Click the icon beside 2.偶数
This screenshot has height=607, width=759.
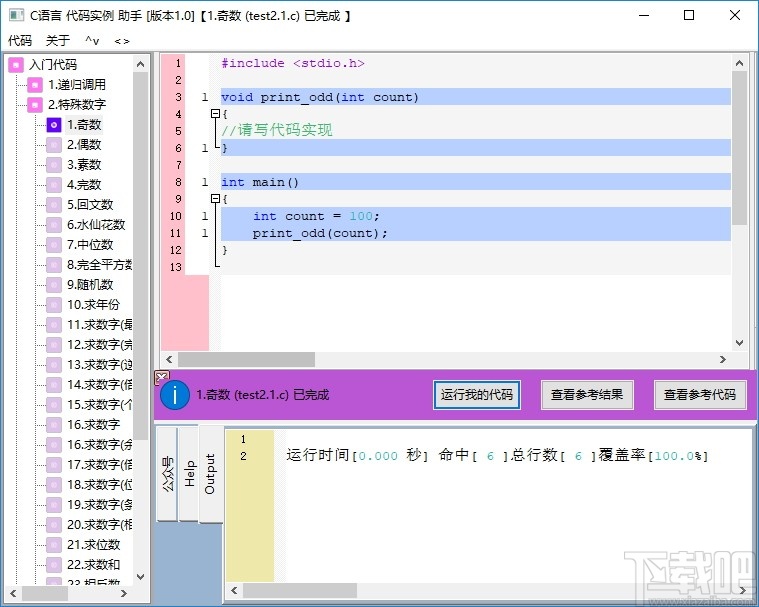(54, 145)
